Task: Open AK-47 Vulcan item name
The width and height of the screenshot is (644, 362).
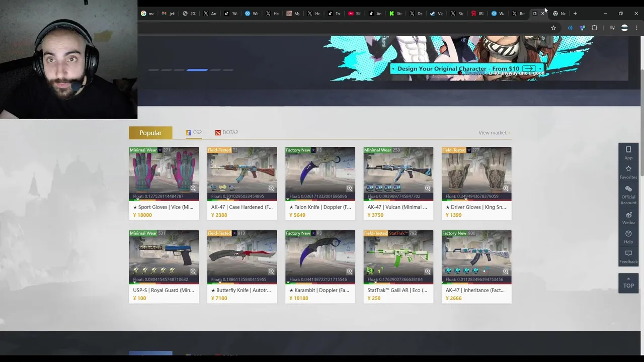Action: pyautogui.click(x=397, y=207)
